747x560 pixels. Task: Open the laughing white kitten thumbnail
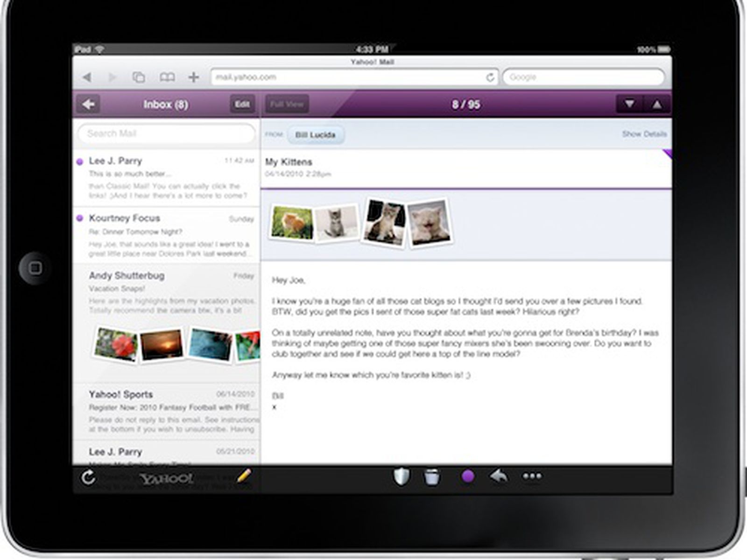(x=429, y=223)
